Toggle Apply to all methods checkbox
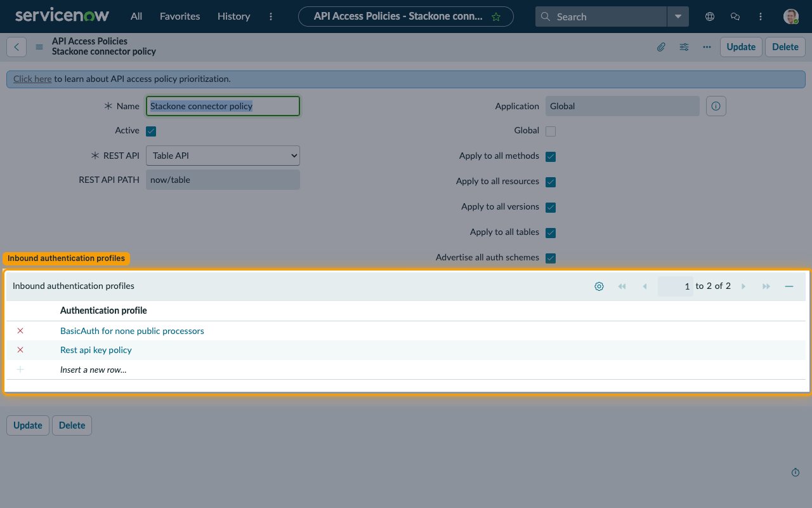Screen dimensions: 812x508 pyautogui.click(x=551, y=157)
